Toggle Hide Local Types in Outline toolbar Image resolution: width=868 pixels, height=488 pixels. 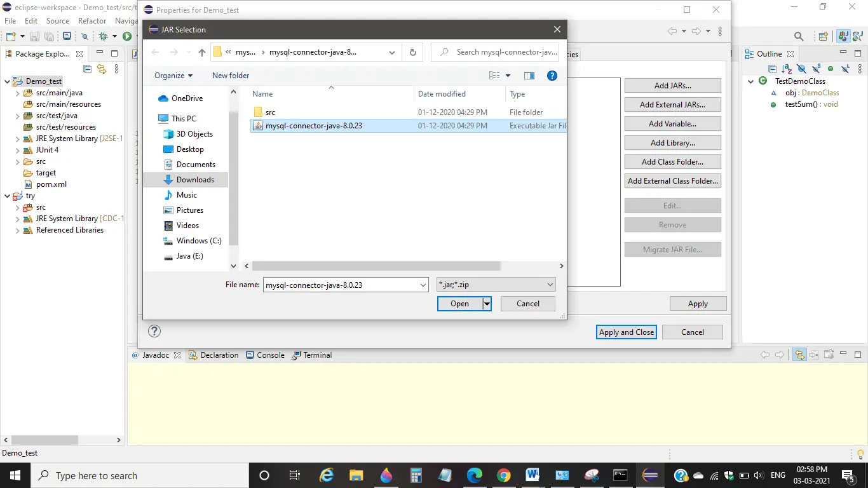(x=845, y=69)
